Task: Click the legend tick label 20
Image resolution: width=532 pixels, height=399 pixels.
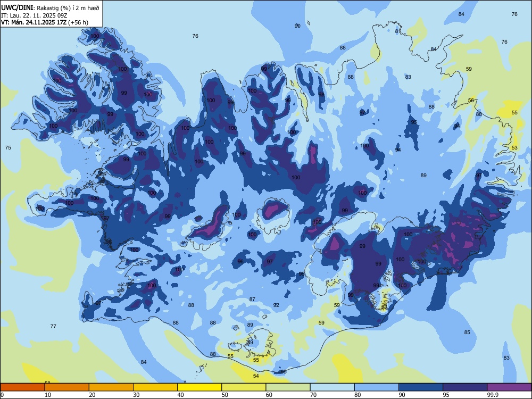Action: click(x=92, y=395)
